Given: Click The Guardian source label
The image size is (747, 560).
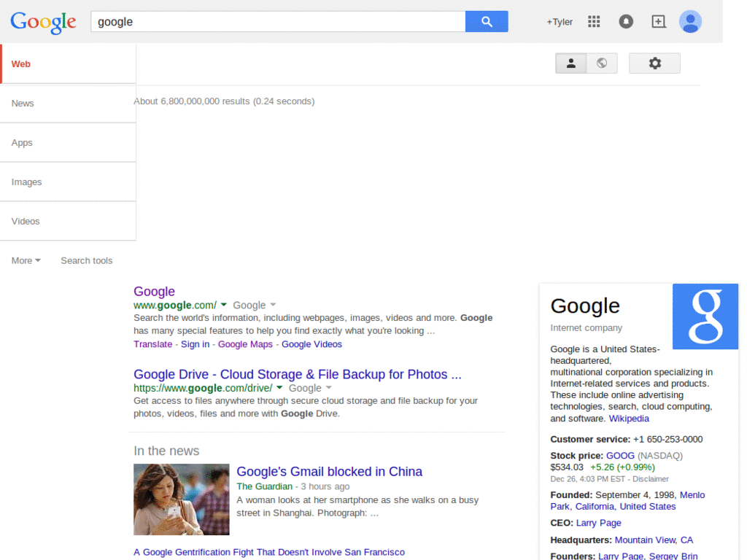Looking at the screenshot, I should click(x=264, y=486).
